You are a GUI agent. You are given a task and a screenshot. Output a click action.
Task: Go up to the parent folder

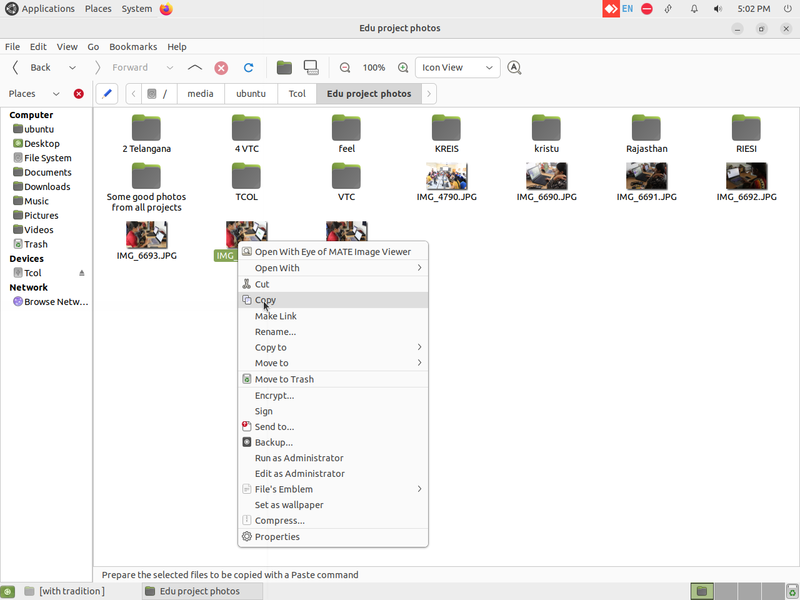[x=195, y=67]
